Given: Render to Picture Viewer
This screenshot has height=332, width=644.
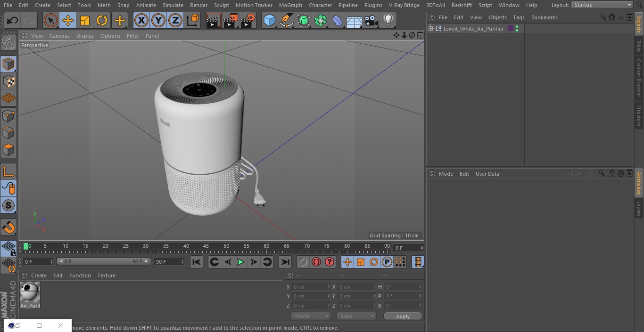Looking at the screenshot, I should [x=231, y=20].
